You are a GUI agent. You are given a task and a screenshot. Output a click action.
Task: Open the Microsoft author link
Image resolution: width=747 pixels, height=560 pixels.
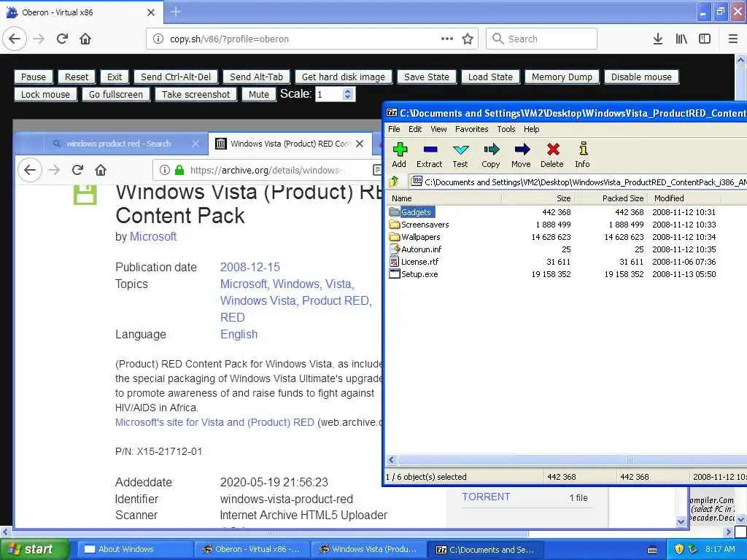pos(153,236)
